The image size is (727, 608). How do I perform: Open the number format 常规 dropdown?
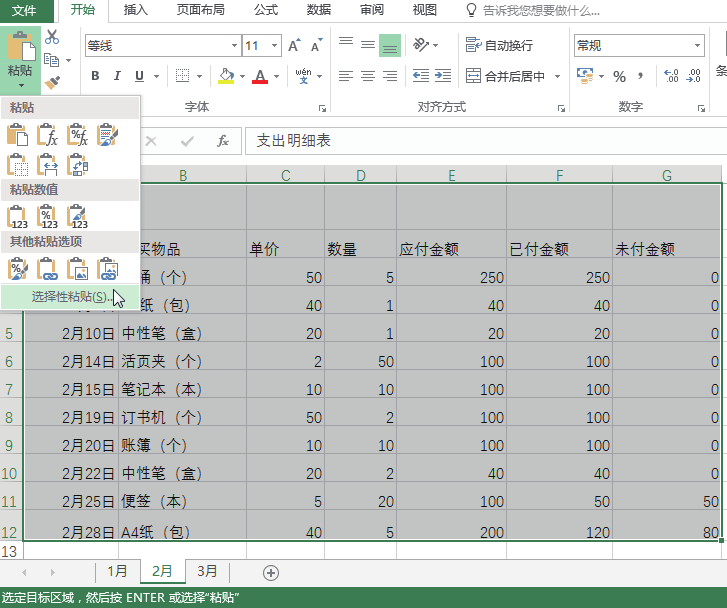(697, 45)
